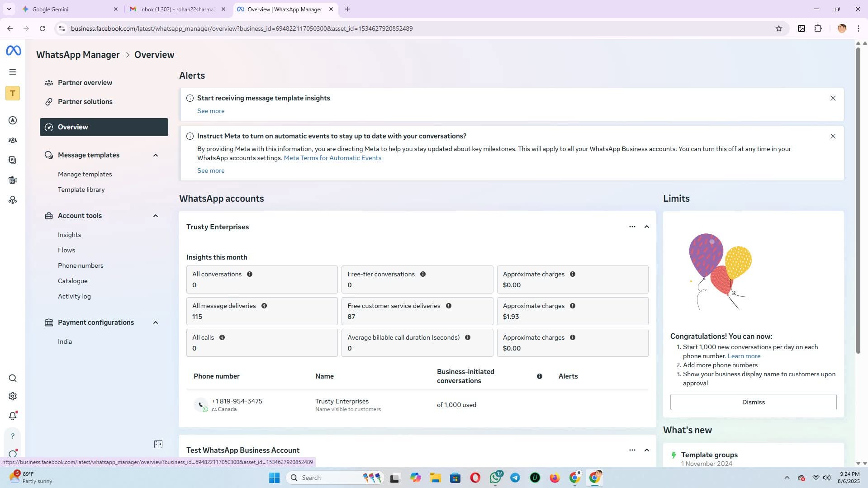Show info for All conversations
This screenshot has height=488, width=868.
coord(250,274)
